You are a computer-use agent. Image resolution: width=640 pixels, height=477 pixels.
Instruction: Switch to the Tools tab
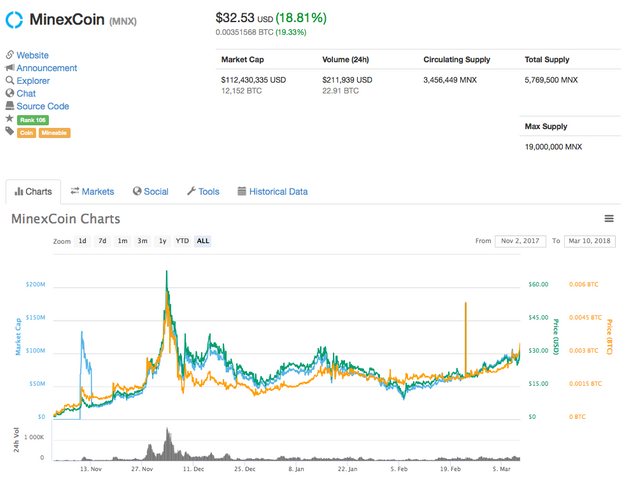point(203,191)
